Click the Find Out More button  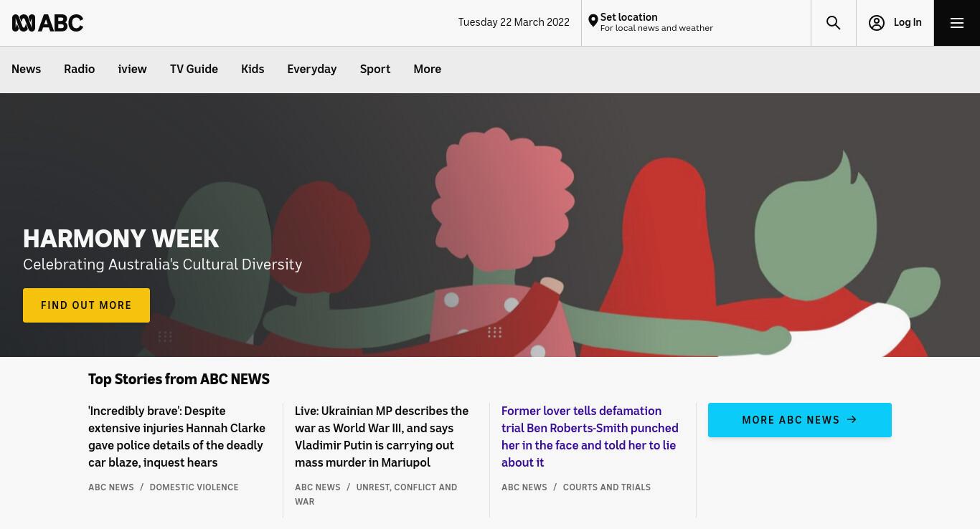pos(86,305)
